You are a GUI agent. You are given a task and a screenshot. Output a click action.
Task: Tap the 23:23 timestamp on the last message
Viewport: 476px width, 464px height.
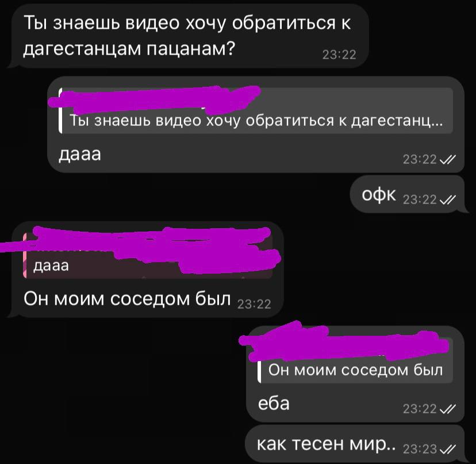click(x=420, y=449)
